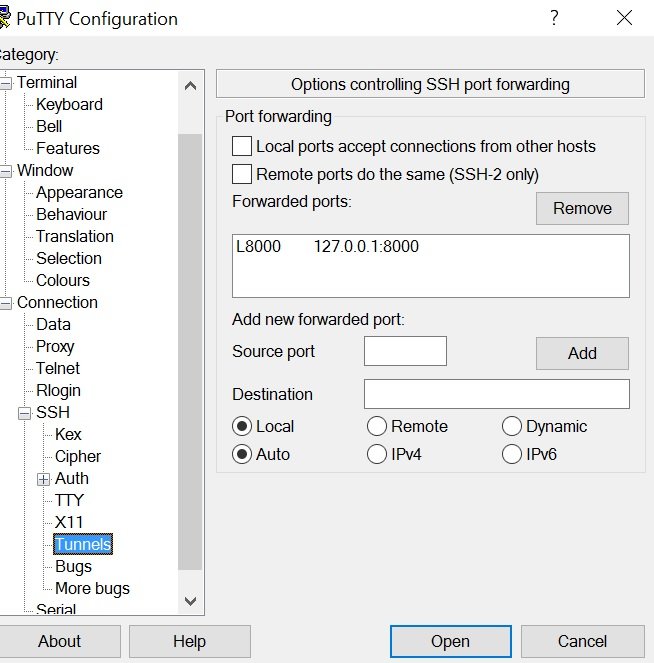The height and width of the screenshot is (663, 654).
Task: Choose the Dynamic forwarding type
Action: tap(512, 426)
